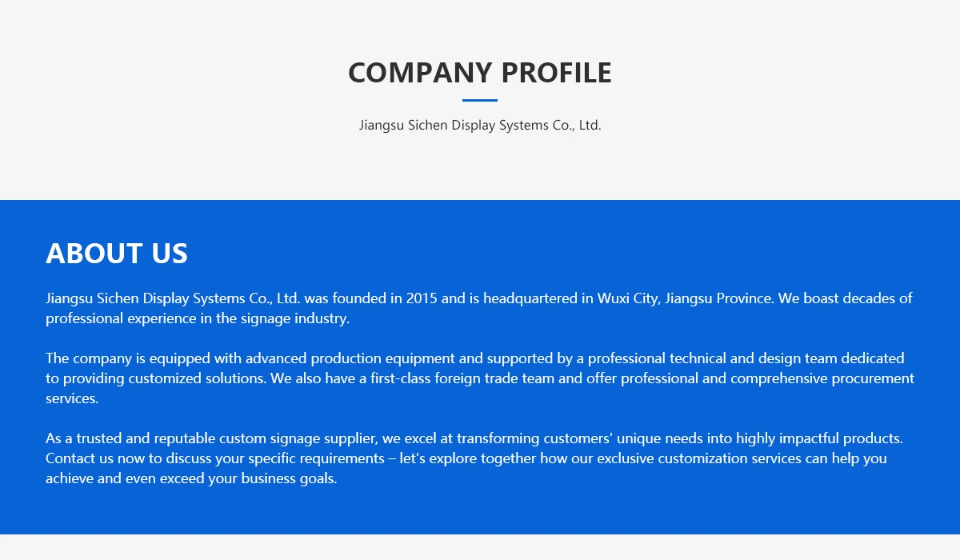
Task: Click the company name subtitle below the divider
Action: pos(480,126)
